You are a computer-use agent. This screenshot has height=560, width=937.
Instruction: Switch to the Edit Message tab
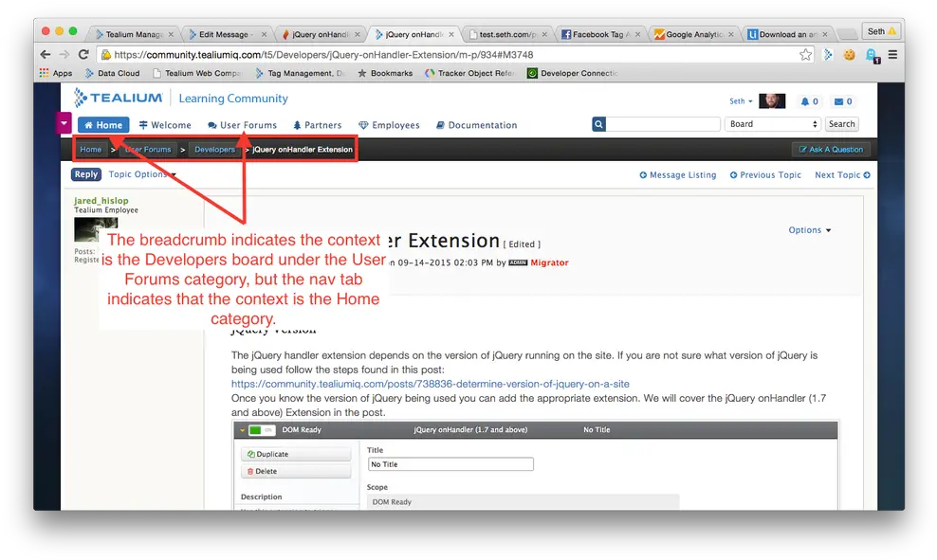(227, 35)
